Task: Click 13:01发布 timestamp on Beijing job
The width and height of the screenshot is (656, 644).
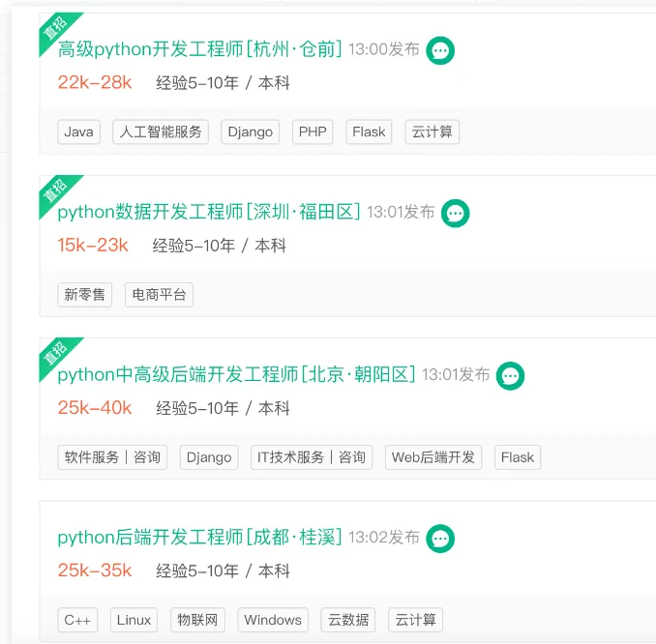Action: point(456,375)
